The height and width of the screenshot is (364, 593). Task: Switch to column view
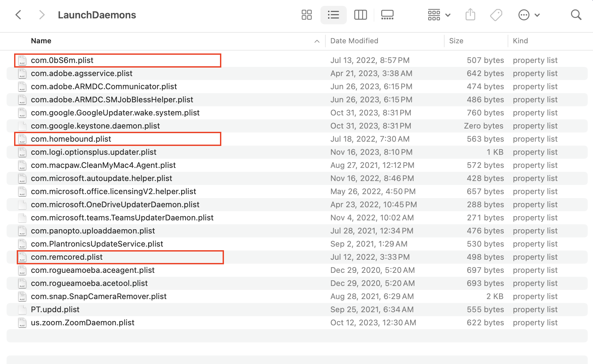coord(360,15)
